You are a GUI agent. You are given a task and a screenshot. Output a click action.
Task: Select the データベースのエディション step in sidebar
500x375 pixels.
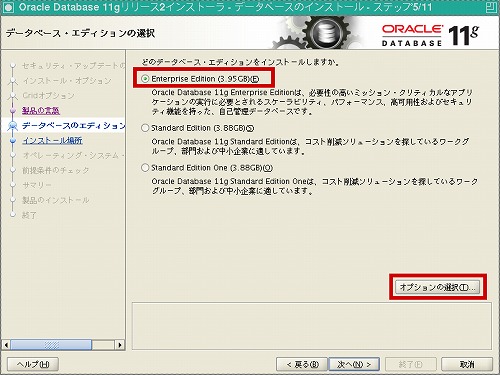click(x=73, y=126)
